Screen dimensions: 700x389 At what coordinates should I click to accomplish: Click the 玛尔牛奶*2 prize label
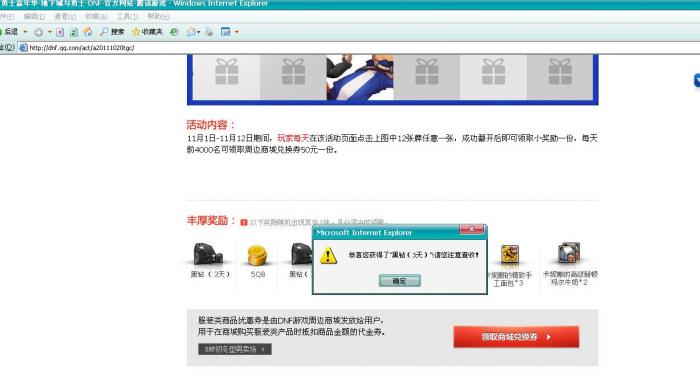569,282
